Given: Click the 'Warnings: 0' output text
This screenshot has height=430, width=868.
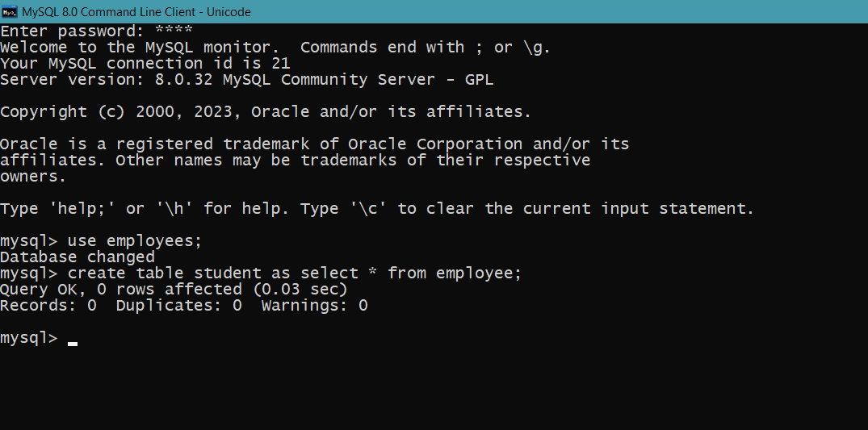Looking at the screenshot, I should click(x=314, y=306).
